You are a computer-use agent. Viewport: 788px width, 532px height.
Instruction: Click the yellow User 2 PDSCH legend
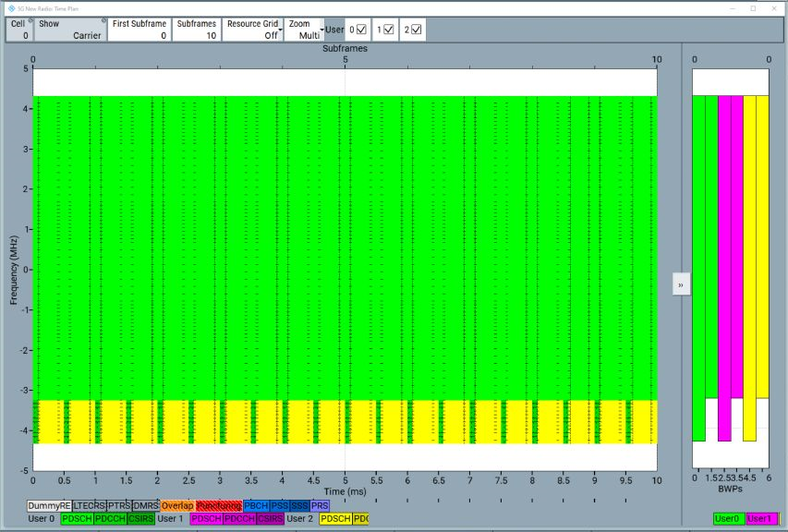tap(335, 518)
